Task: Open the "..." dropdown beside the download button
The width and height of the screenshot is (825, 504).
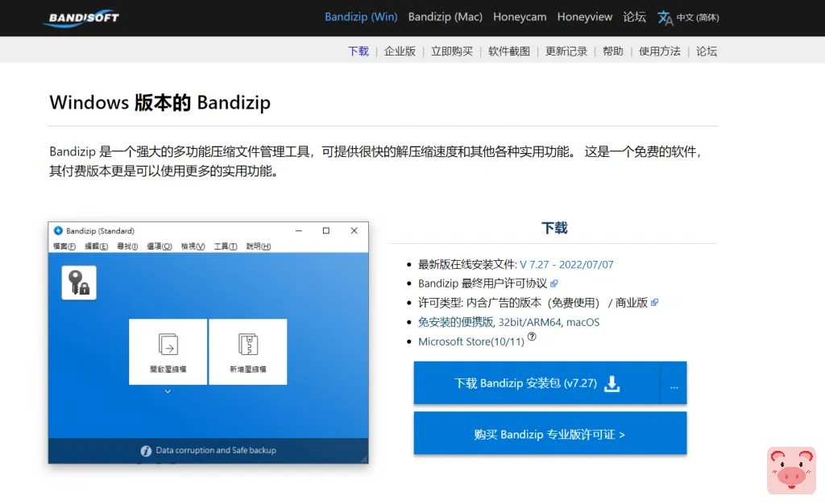Action: click(x=674, y=386)
